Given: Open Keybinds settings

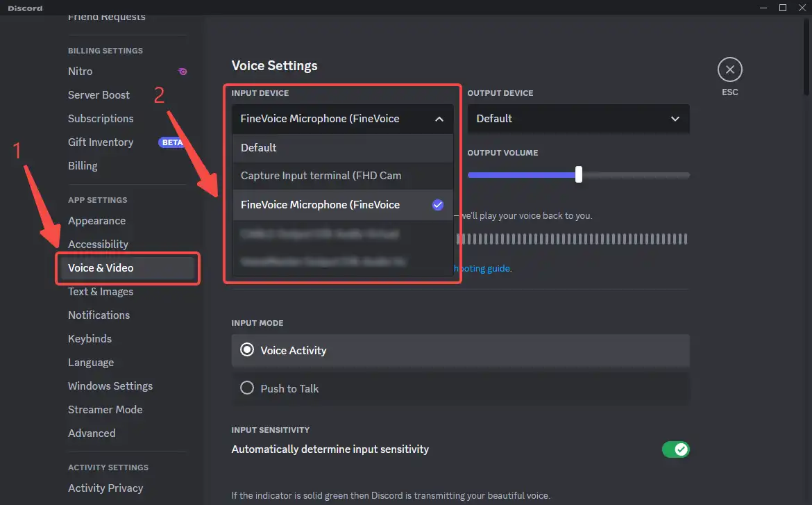Looking at the screenshot, I should [90, 338].
